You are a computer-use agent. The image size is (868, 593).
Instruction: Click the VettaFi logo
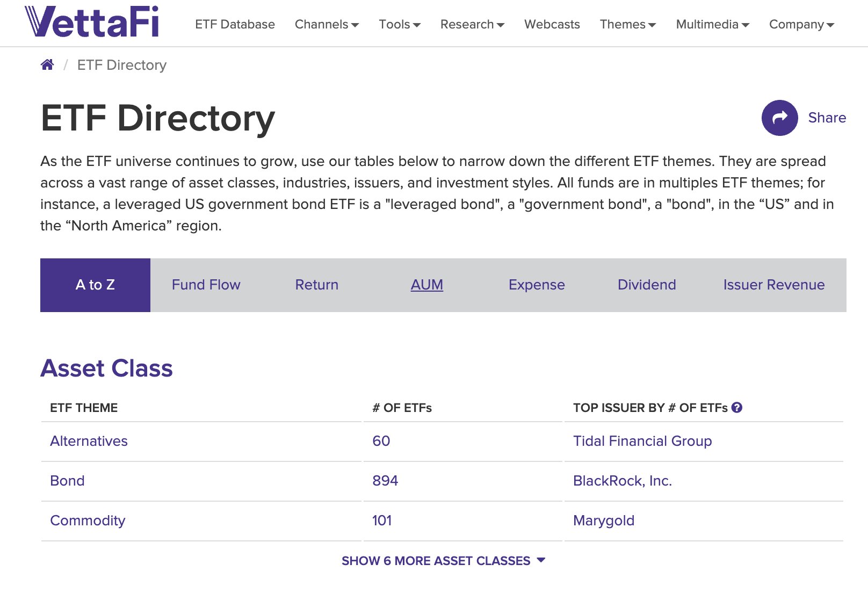(92, 21)
